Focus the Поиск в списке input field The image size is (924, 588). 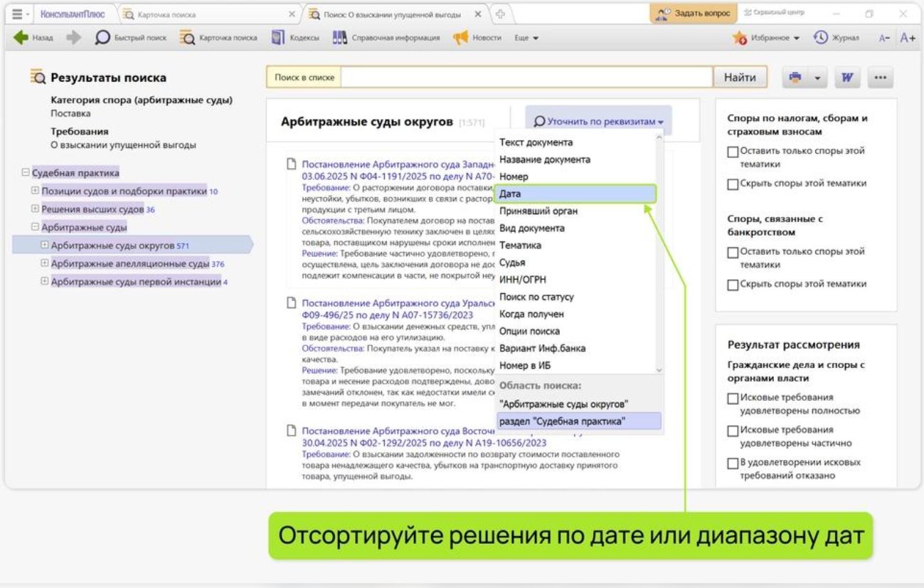[526, 78]
